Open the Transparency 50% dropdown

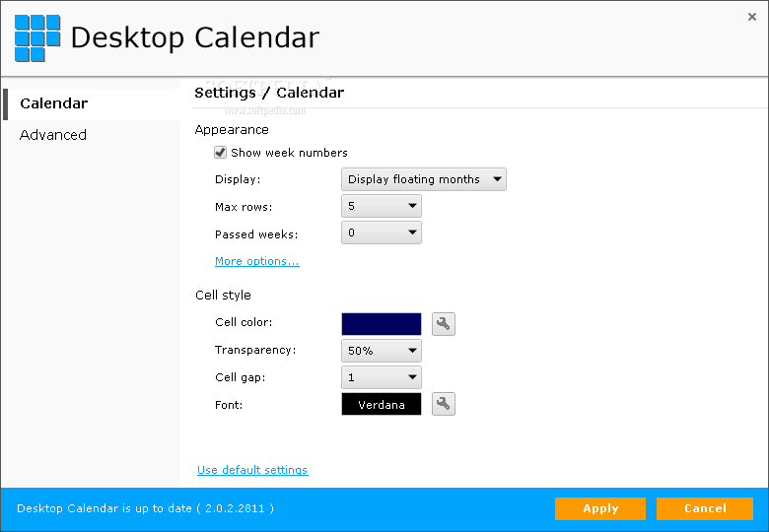[x=382, y=351]
